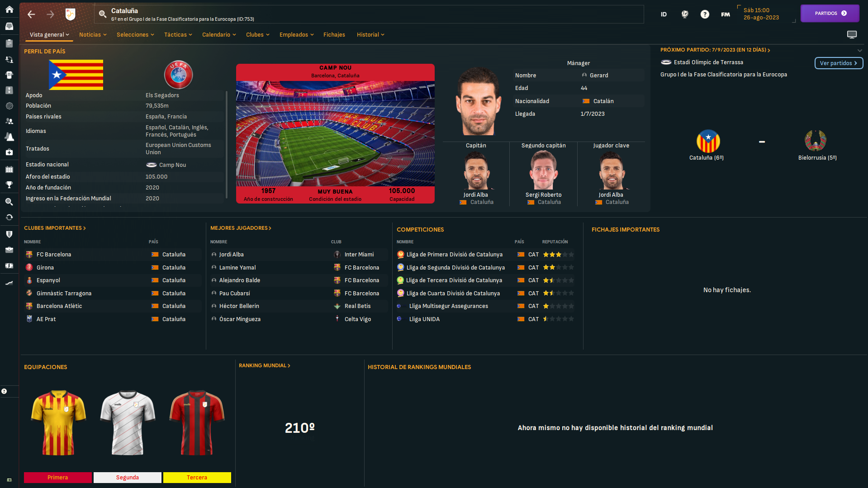Expand the Tácticas dropdown menu
Screen dimensions: 868x488
click(178, 35)
